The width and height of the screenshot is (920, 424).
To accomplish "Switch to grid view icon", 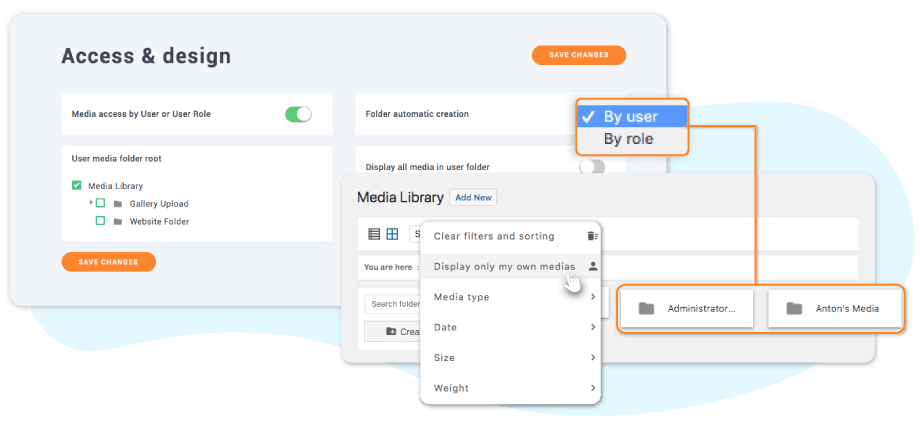I will (392, 234).
